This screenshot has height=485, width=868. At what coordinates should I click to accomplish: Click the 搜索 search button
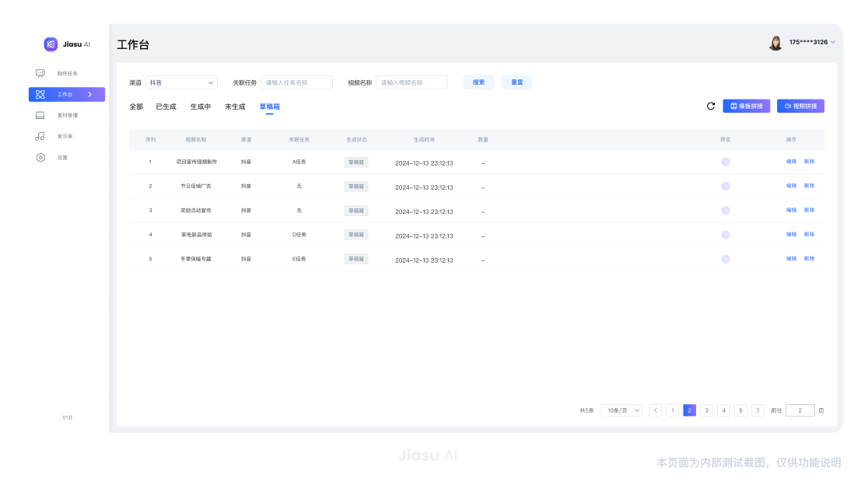478,82
